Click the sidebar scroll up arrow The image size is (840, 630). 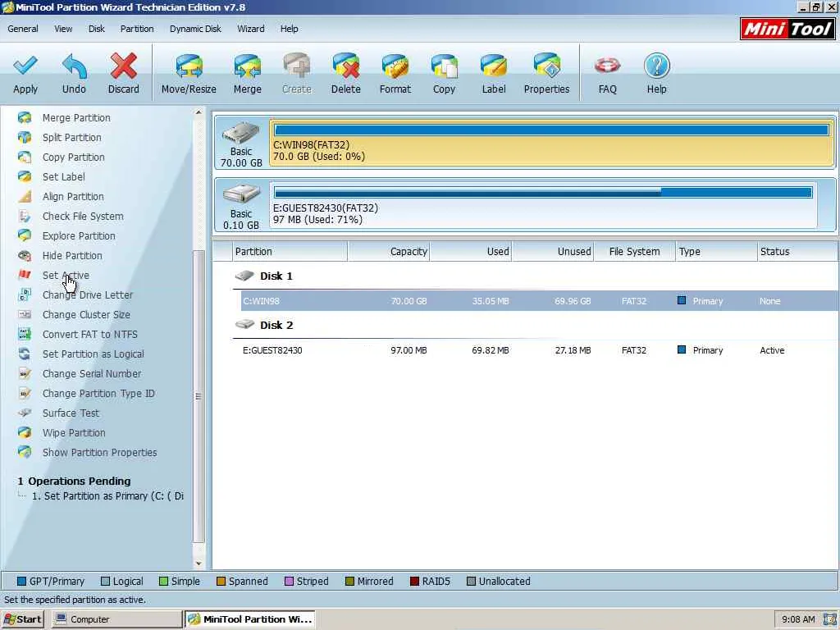[x=199, y=112]
